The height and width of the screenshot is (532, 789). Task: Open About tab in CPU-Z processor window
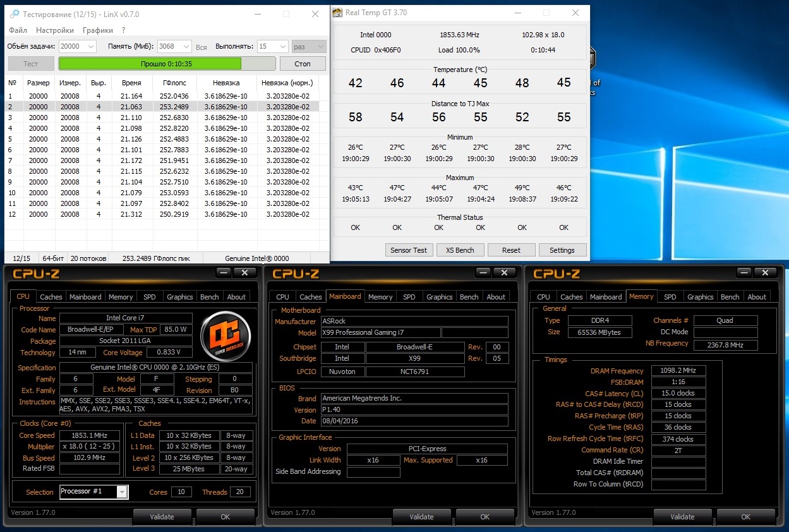coord(237,296)
